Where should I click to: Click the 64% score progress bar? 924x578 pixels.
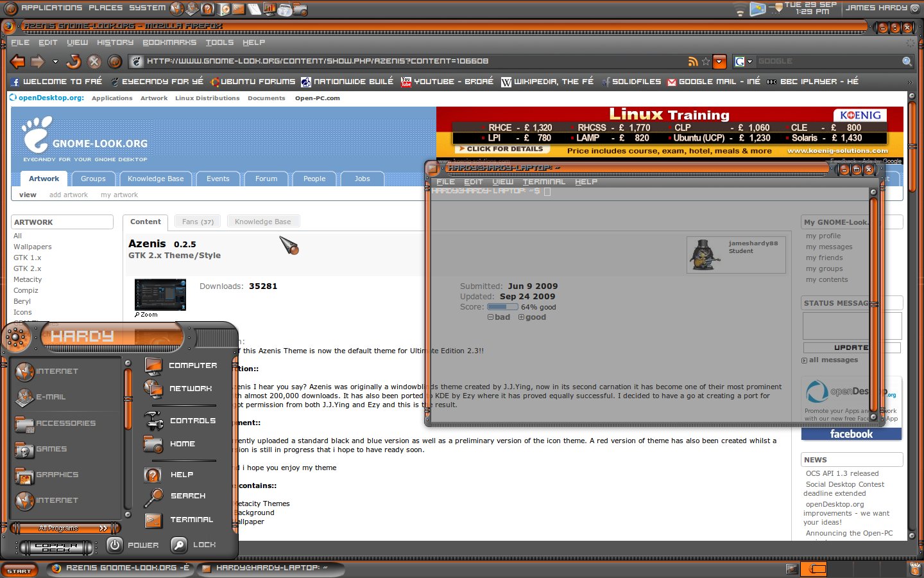click(502, 307)
